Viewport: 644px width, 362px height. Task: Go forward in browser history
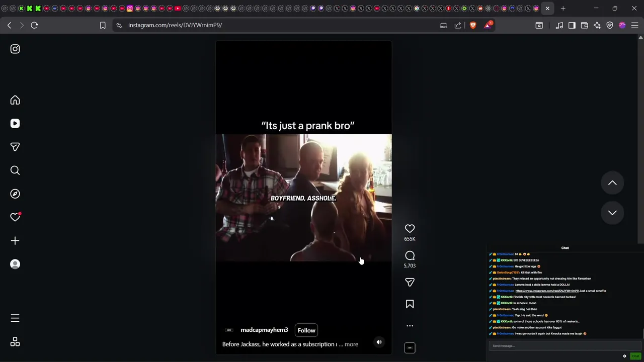coord(22,25)
